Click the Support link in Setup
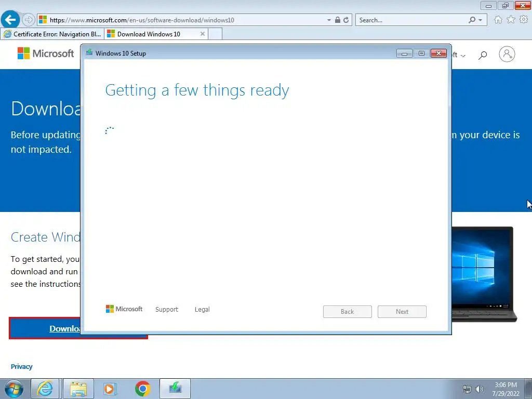This screenshot has width=532, height=399. [x=167, y=310]
